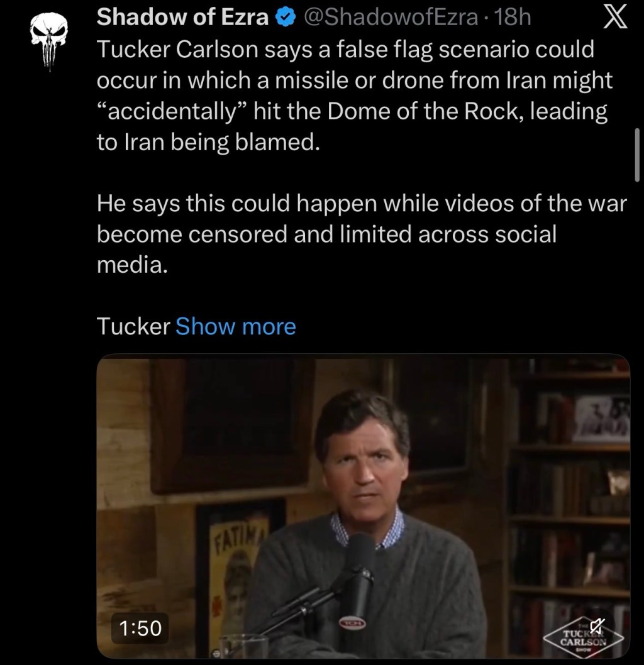Click The Tucker Carlson Show diamond watermark
The image size is (644, 665).
(x=584, y=637)
